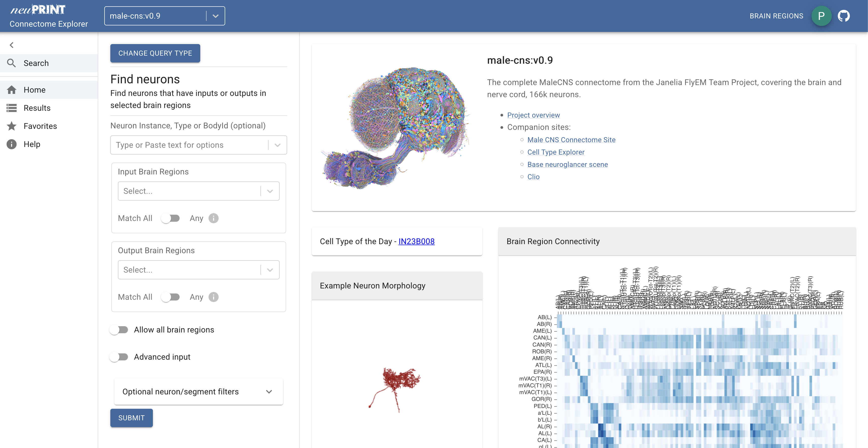Click the Help info icon
The image size is (868, 448).
coord(11,144)
